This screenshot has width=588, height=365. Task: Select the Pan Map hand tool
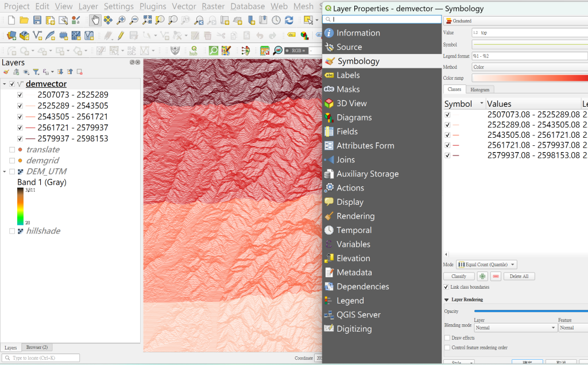click(x=95, y=20)
